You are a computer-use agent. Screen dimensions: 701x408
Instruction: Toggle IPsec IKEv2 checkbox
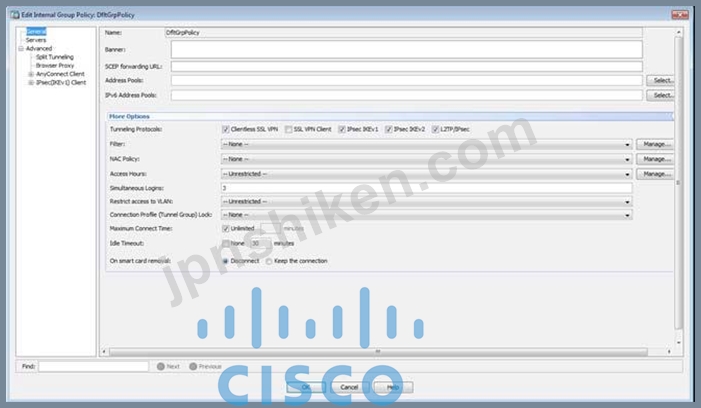pyautogui.click(x=389, y=130)
